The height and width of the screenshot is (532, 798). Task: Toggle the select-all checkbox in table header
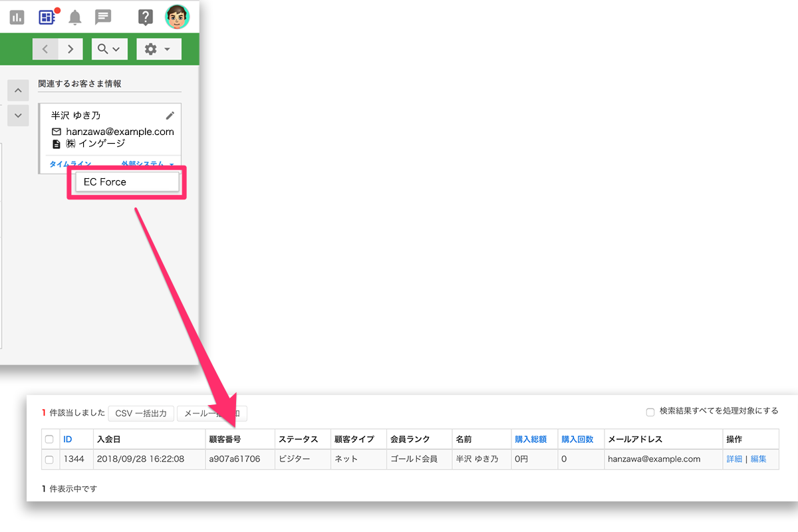(x=49, y=440)
